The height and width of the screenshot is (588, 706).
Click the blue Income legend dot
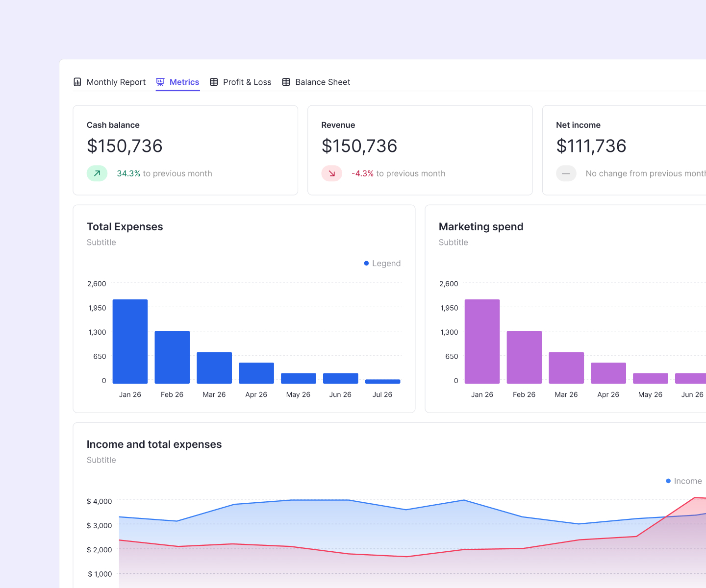[668, 481]
